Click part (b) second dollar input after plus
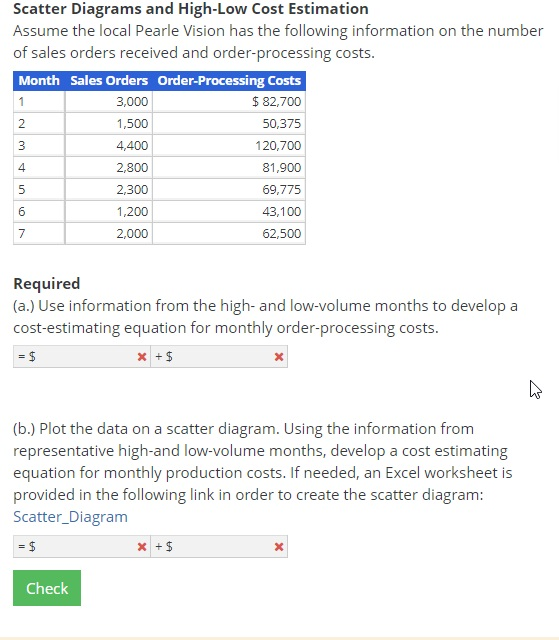 [219, 547]
